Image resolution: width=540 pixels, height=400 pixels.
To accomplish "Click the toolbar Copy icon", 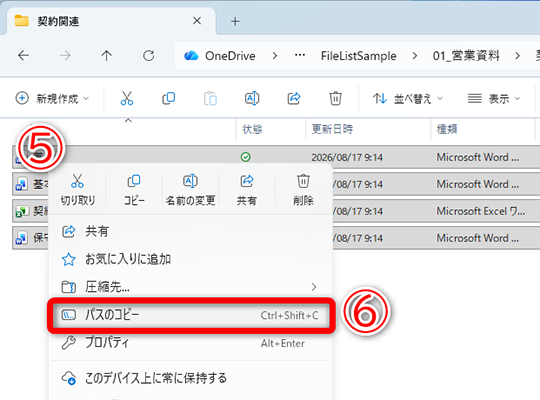I will [x=168, y=99].
